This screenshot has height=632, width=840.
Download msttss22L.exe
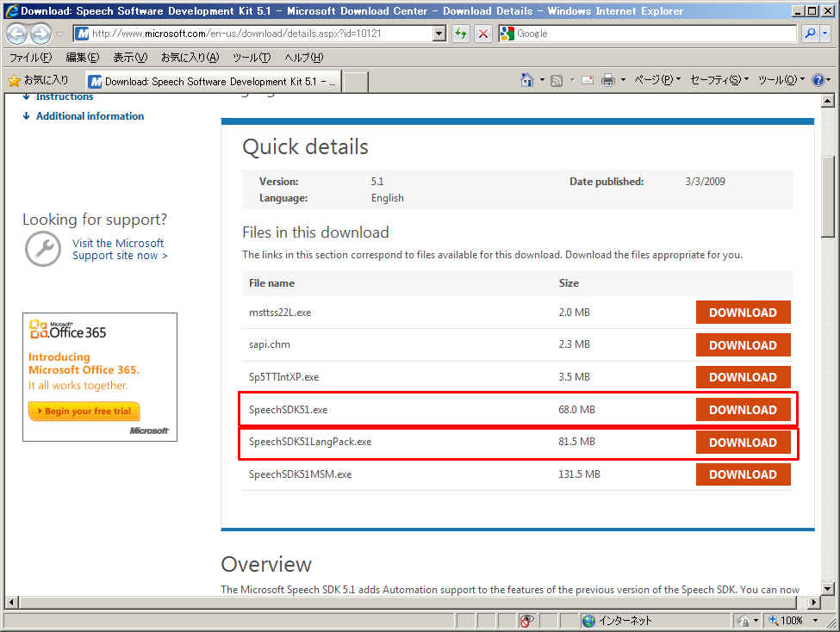coord(743,313)
